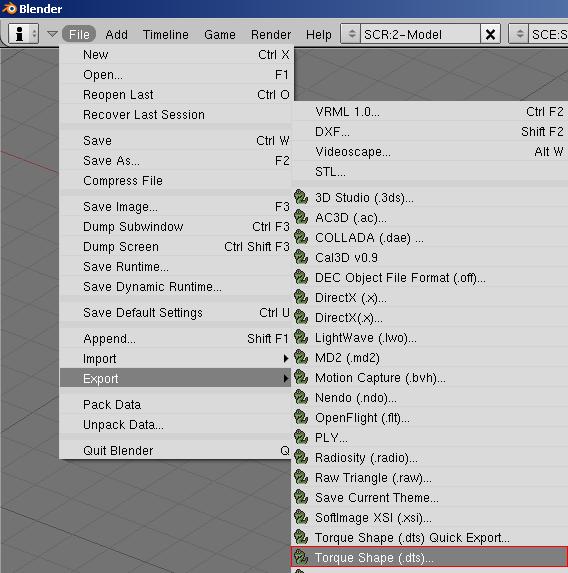Select Dump Subwindow entry

(x=175, y=227)
